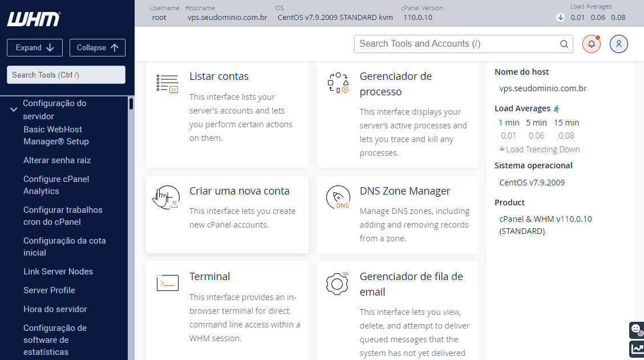
Task: Open the Gerenciador de processo icon
Action: (338, 83)
